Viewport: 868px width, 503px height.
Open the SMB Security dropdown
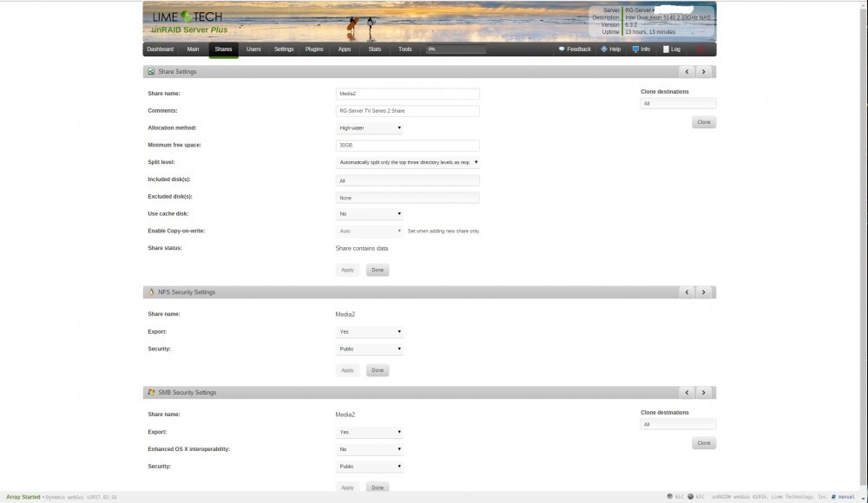click(x=369, y=466)
